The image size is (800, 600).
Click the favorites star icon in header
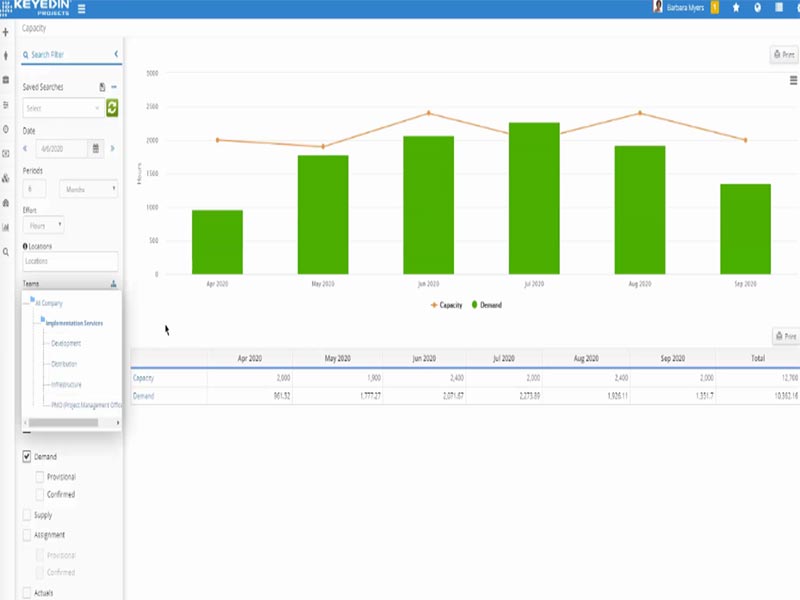(x=736, y=8)
